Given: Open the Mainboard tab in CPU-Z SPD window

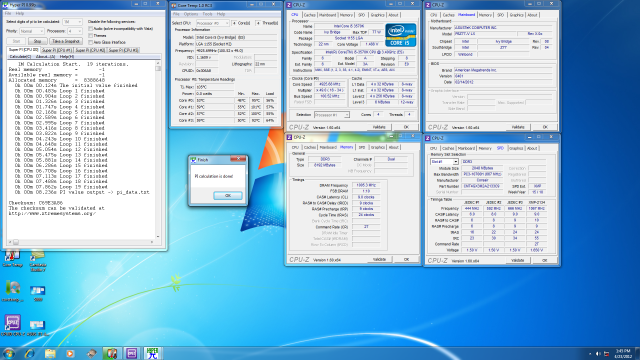Looking at the screenshot, I should pos(466,149).
